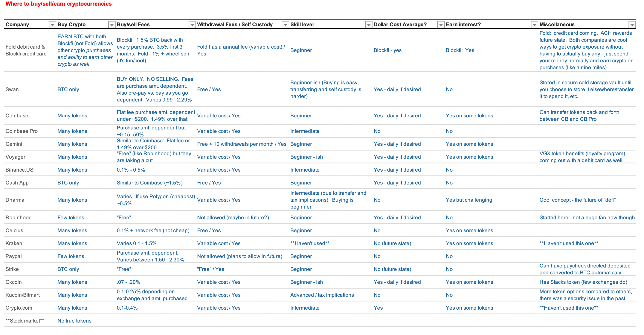
Task: Open the Buy/sell Fees filter dropdown
Action: (192, 25)
